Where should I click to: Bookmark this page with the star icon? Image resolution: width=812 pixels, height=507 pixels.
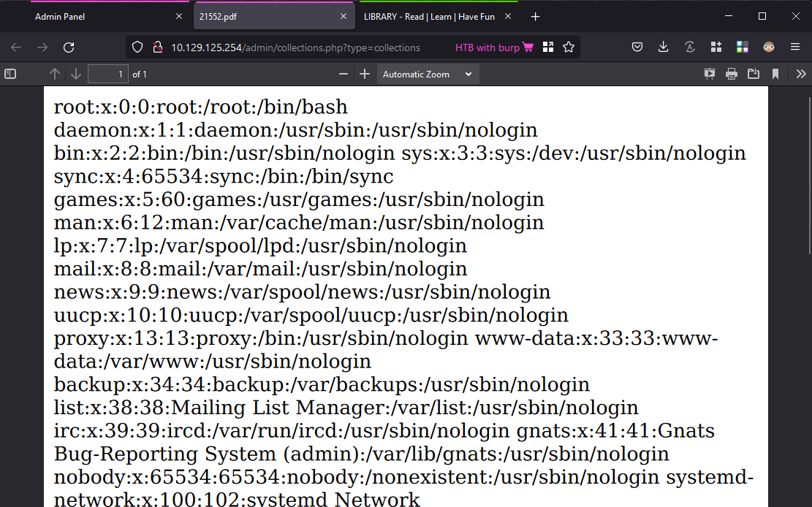point(569,47)
